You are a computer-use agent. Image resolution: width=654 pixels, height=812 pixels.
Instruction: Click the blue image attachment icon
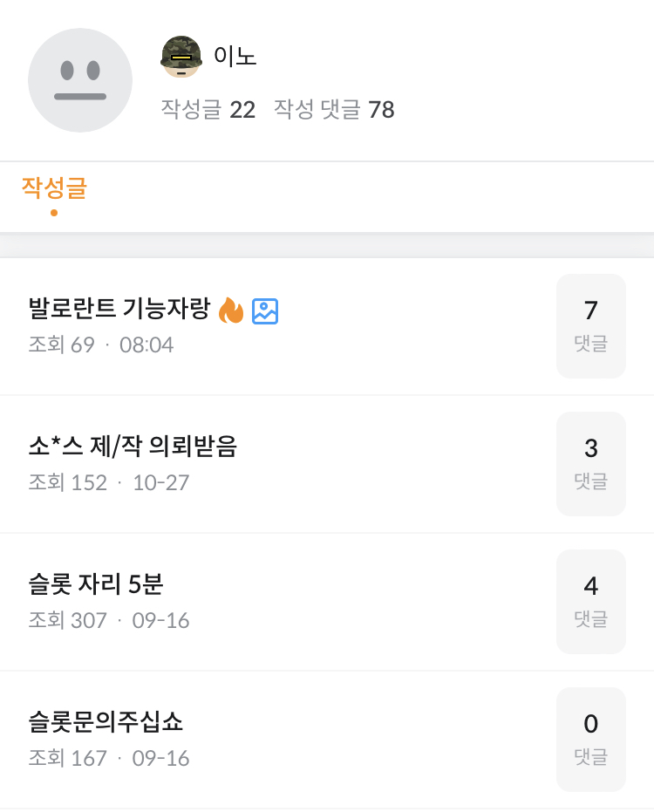(x=265, y=310)
